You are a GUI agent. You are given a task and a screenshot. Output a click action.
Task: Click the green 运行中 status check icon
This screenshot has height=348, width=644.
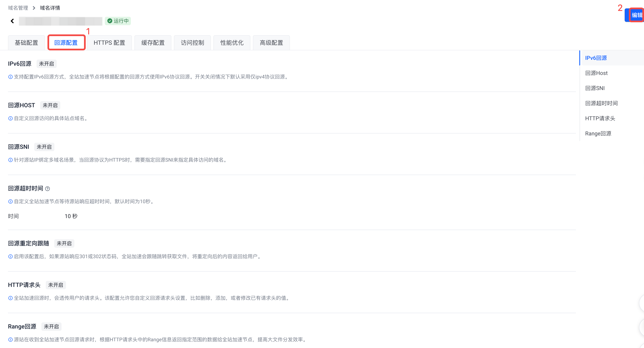109,21
